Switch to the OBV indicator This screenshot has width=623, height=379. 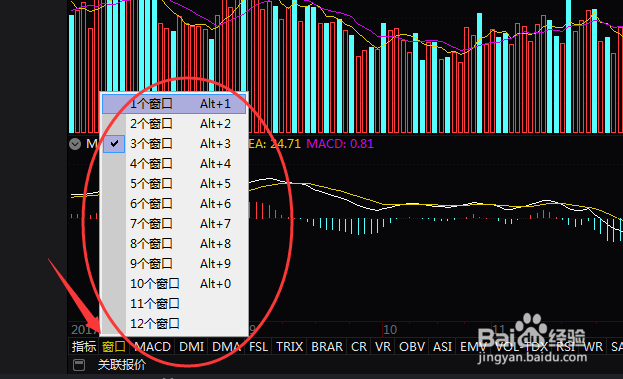coord(412,347)
